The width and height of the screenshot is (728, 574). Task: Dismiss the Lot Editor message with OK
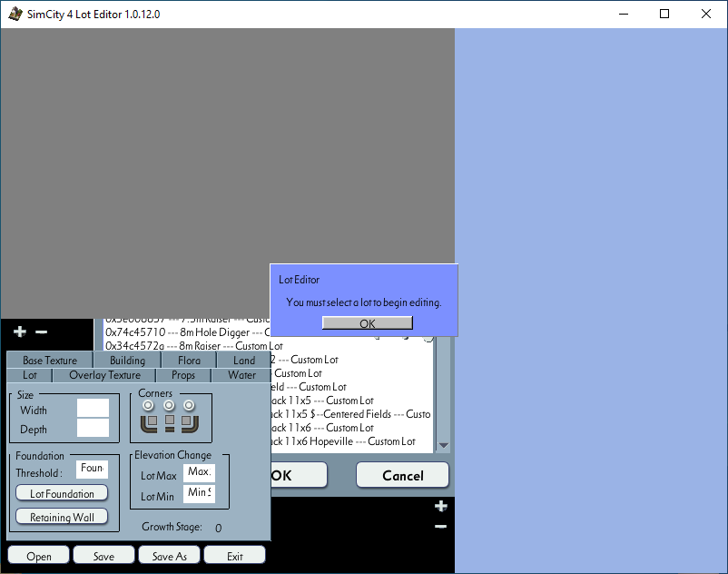point(368,323)
